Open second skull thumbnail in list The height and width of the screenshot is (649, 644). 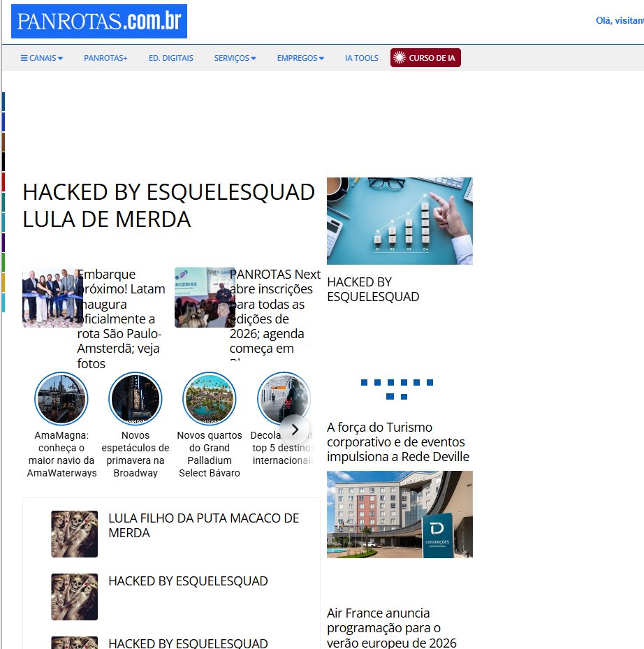pos(75,597)
